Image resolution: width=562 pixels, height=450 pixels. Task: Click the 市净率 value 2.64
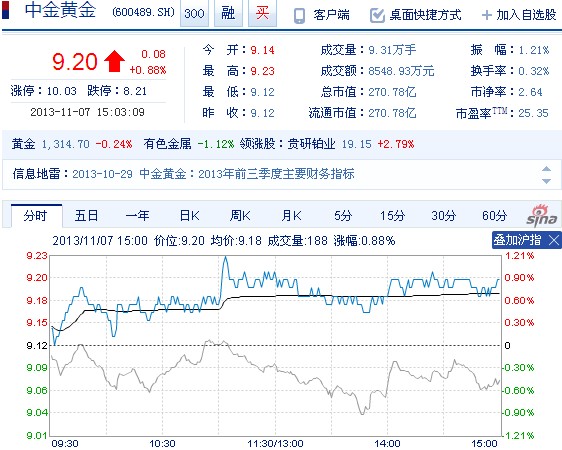click(x=530, y=92)
